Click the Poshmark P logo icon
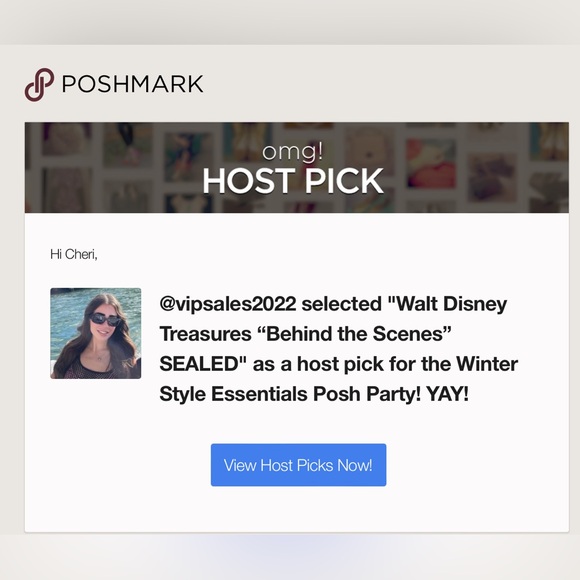Viewport: 580px width, 580px height. tap(39, 84)
